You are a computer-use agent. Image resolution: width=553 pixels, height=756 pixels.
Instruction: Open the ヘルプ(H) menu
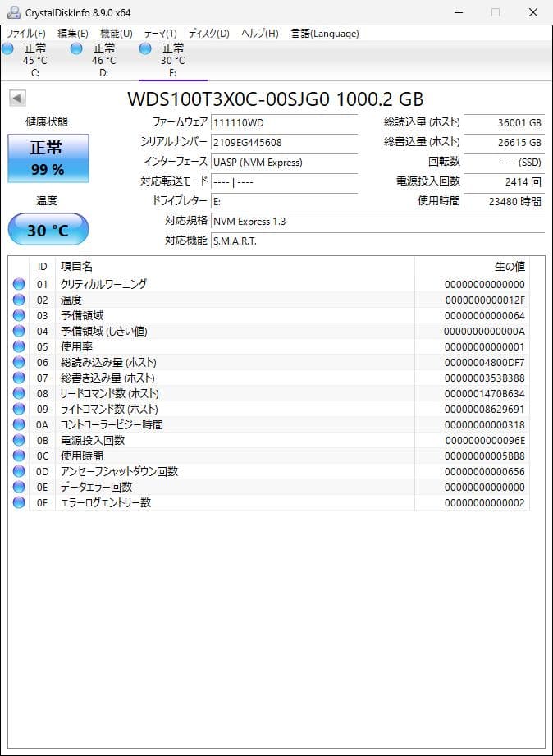click(x=260, y=34)
